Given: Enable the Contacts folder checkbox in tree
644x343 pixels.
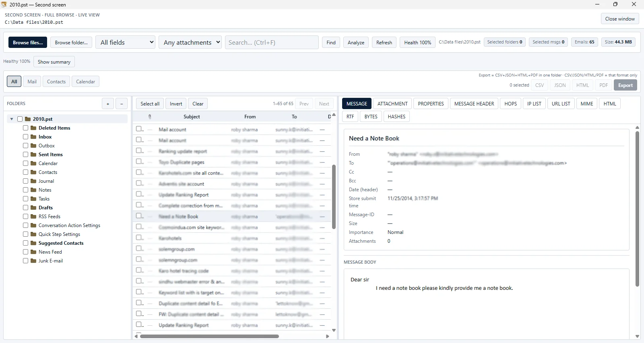Looking at the screenshot, I should [26, 172].
